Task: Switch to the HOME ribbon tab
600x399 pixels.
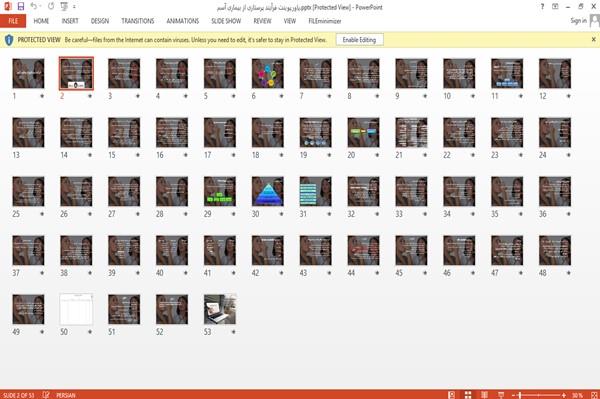Action: click(41, 21)
